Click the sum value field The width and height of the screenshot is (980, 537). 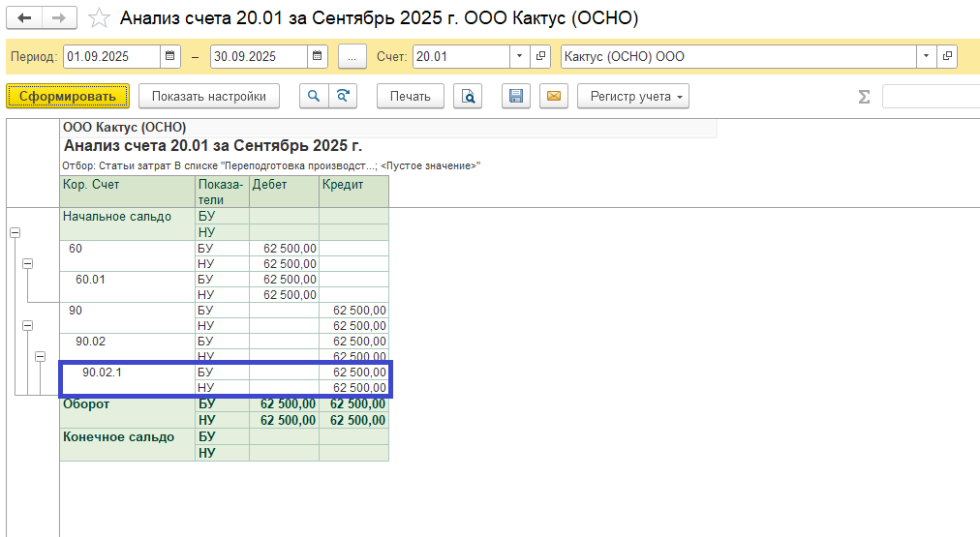pyautogui.click(x=930, y=96)
